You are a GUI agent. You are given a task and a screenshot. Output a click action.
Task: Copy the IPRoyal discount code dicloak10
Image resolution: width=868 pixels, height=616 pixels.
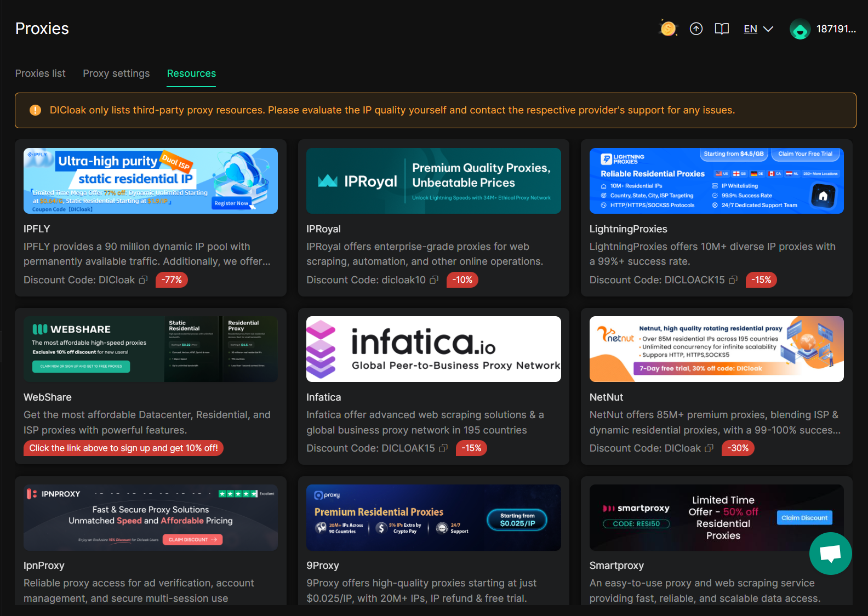tap(434, 280)
